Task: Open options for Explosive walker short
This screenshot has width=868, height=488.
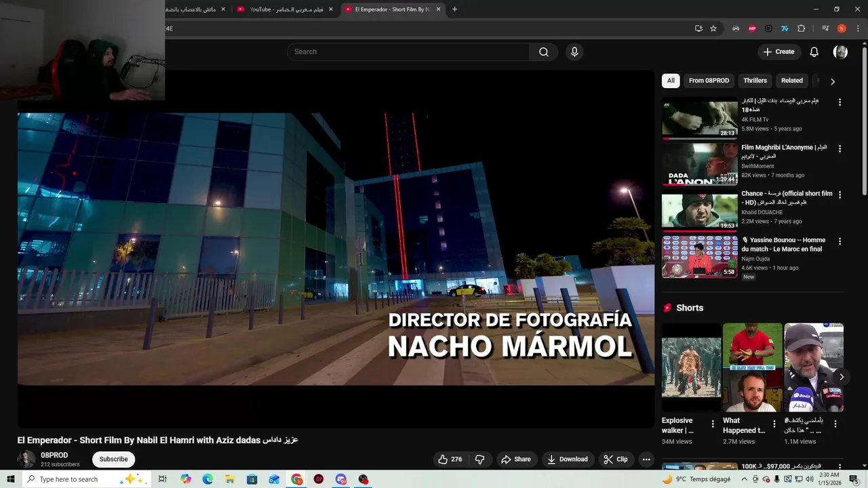Action: (x=712, y=424)
